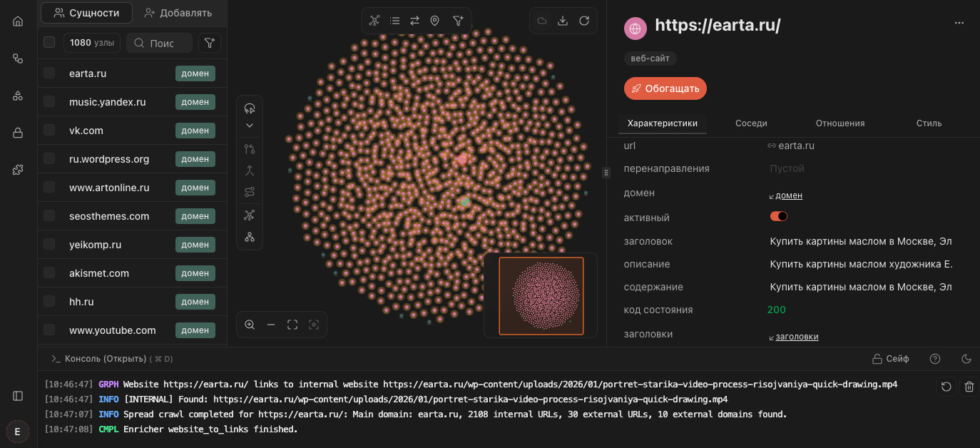Image resolution: width=980 pixels, height=448 pixels.
Task: Click the map pin icon above the graph
Action: pyautogui.click(x=434, y=21)
